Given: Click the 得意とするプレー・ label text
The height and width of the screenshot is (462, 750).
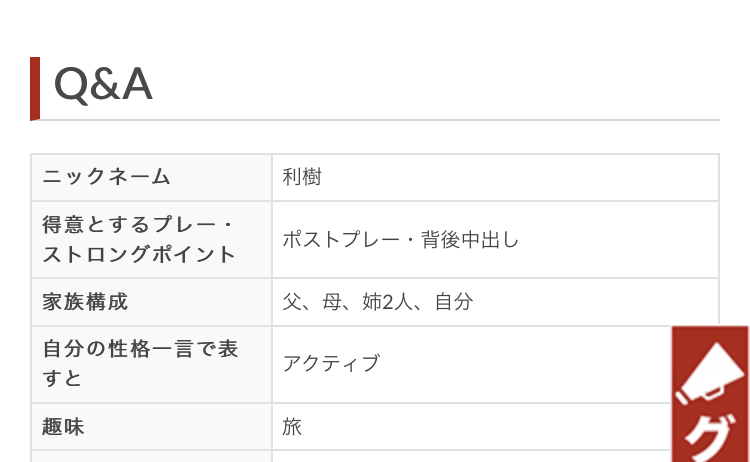Looking at the screenshot, I should coord(138,225).
